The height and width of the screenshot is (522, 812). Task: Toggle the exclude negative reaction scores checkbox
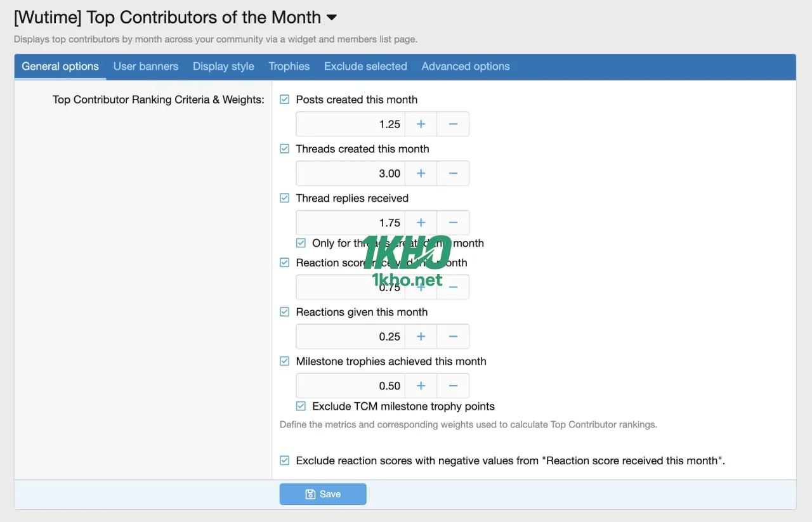[x=284, y=460]
